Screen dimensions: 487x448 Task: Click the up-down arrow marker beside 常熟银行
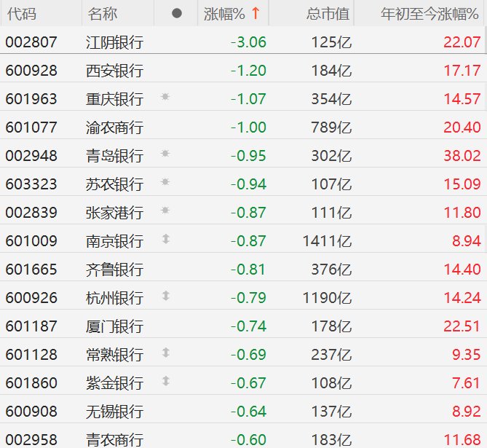pos(165,353)
